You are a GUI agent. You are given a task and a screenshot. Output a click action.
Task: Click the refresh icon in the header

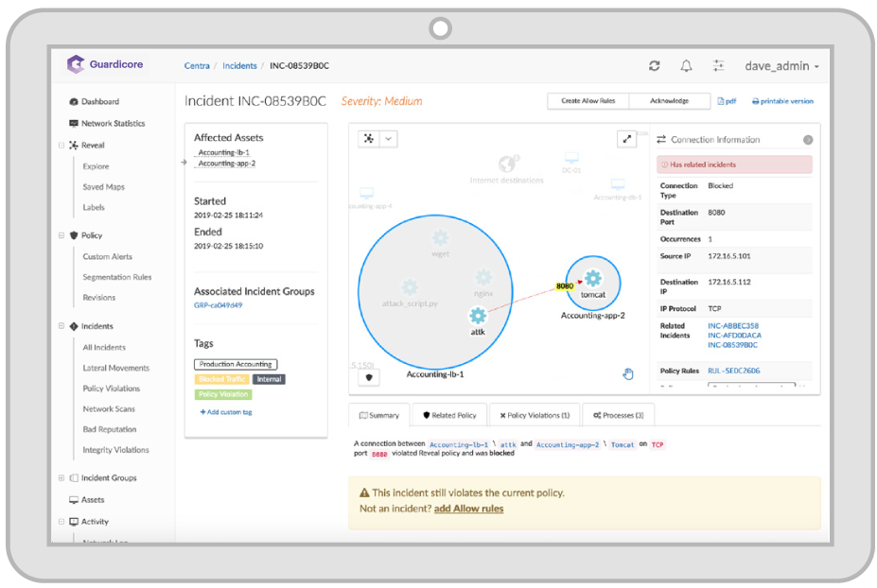tap(654, 66)
